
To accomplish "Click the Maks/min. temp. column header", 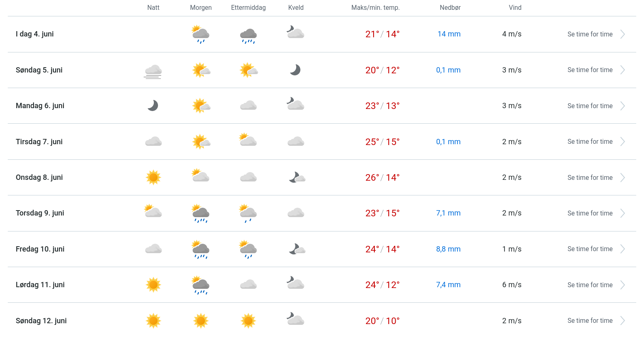I will click(x=375, y=8).
